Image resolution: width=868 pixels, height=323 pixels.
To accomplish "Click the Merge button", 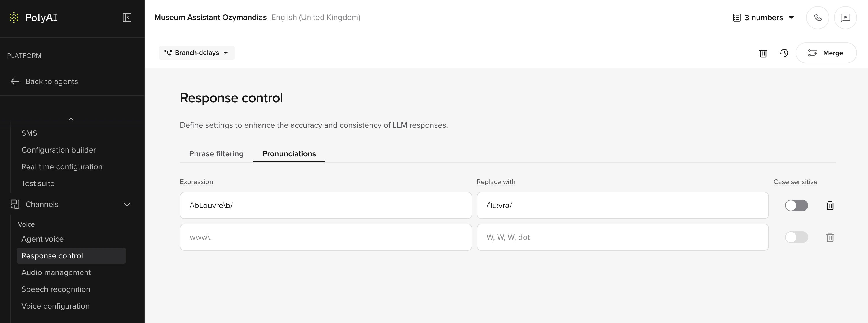I will tap(826, 53).
